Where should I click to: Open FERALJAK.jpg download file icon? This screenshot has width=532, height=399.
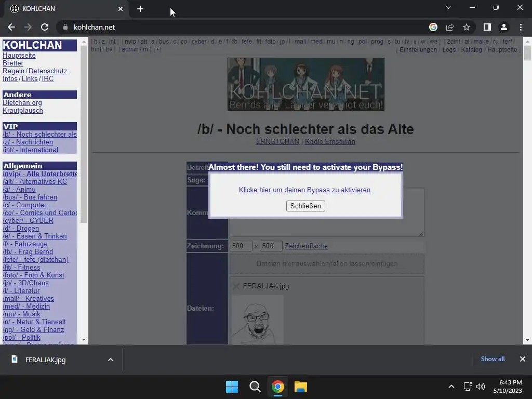pyautogui.click(x=15, y=360)
